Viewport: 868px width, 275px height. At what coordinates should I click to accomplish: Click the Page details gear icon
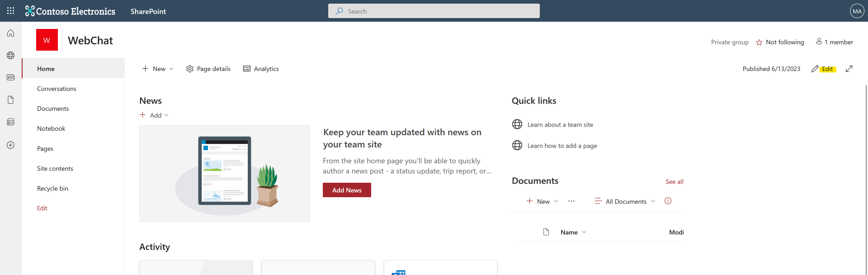(x=190, y=69)
